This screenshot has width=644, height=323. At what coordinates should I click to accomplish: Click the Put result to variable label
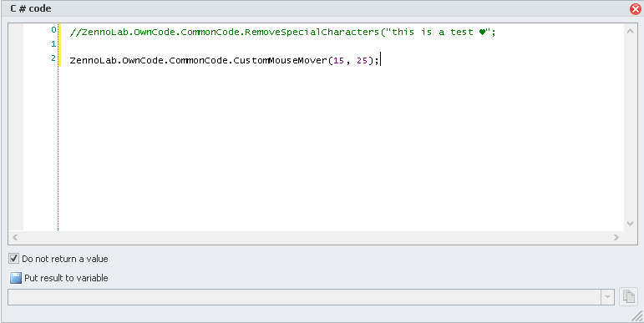pyautogui.click(x=66, y=278)
